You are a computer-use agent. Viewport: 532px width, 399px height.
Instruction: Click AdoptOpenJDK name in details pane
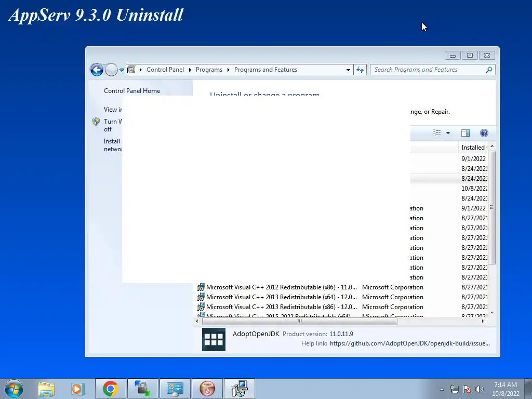point(256,334)
